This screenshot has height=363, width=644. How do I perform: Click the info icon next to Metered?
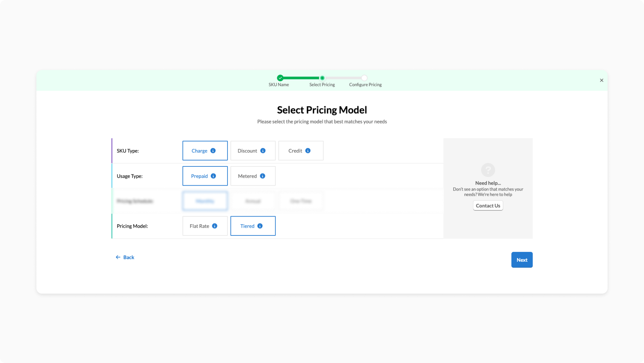pos(262,176)
